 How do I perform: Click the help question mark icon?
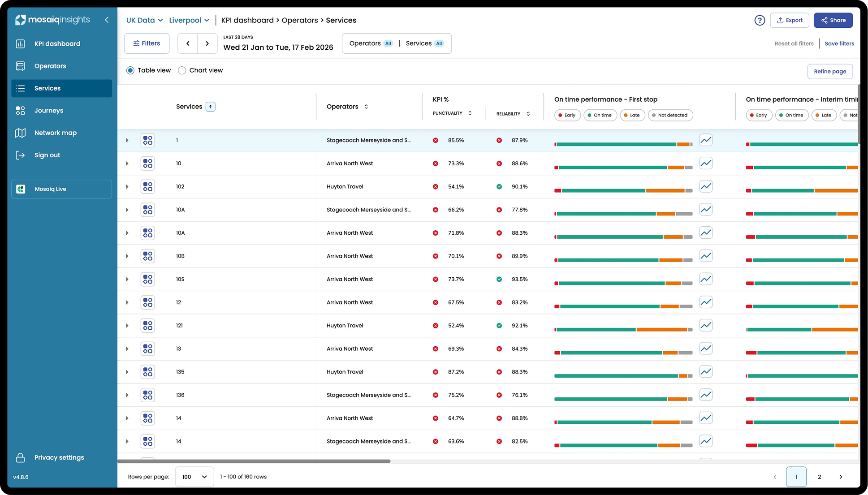tap(760, 20)
